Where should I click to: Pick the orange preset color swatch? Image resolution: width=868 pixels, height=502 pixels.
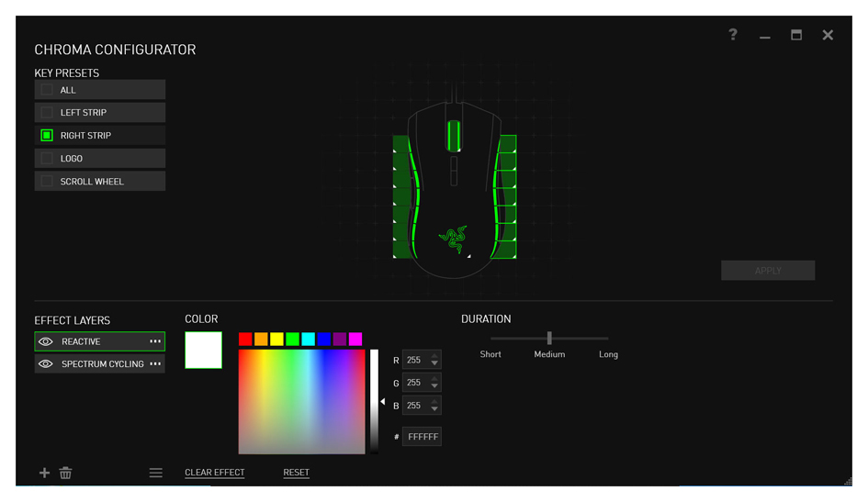[261, 339]
